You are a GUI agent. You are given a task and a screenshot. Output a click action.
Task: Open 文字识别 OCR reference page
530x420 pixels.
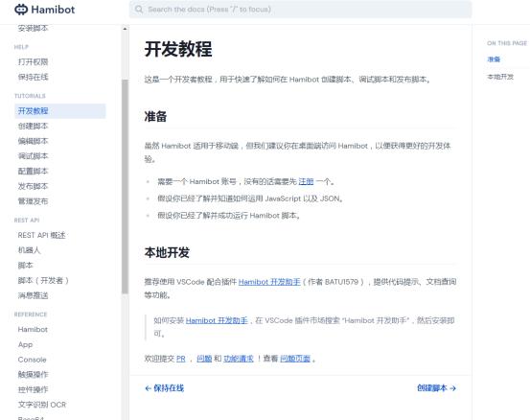pos(42,405)
